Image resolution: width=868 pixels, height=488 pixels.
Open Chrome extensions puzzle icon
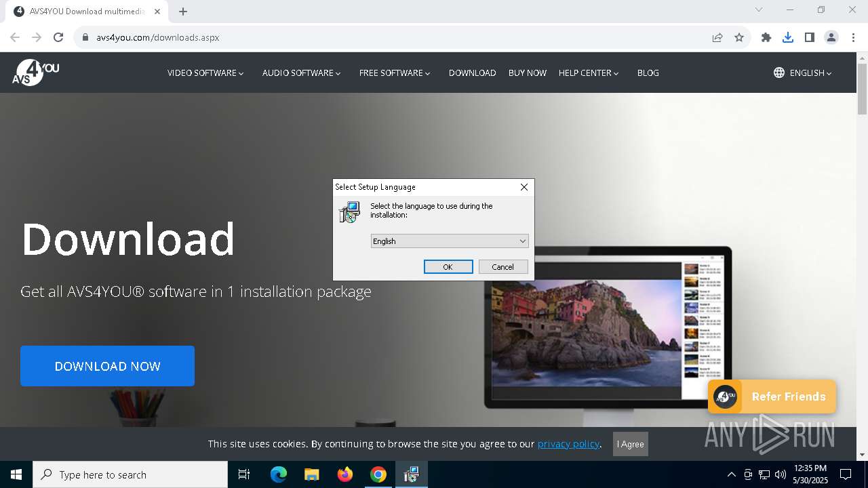(766, 37)
